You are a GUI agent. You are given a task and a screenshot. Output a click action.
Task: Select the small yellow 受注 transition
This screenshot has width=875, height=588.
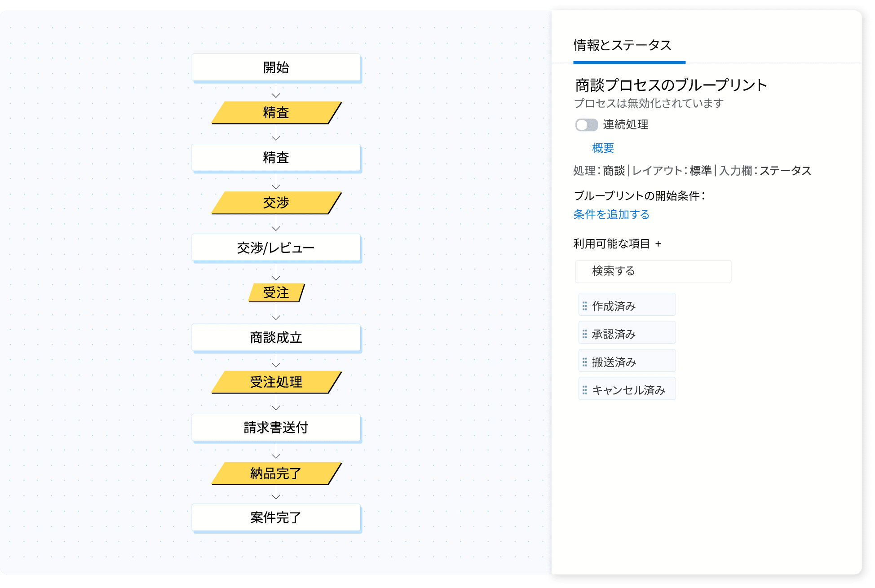pos(276,292)
